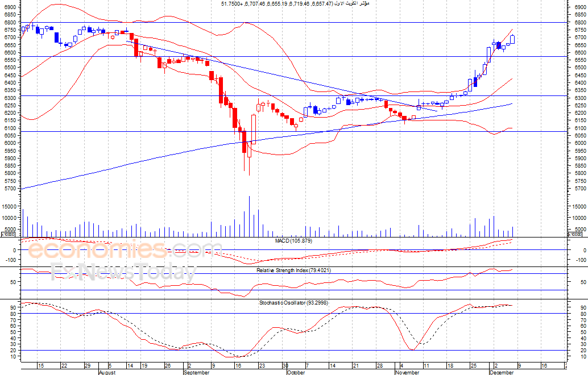
Task: Click the FxNewsToday watermark text
Action: tap(124, 272)
